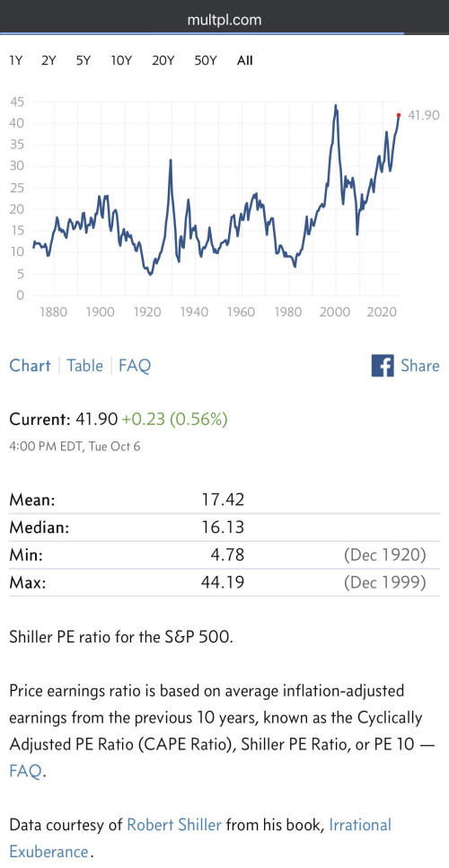This screenshot has height=868, width=449.
Task: Open the FAQ link beside Table
Action: [135, 366]
